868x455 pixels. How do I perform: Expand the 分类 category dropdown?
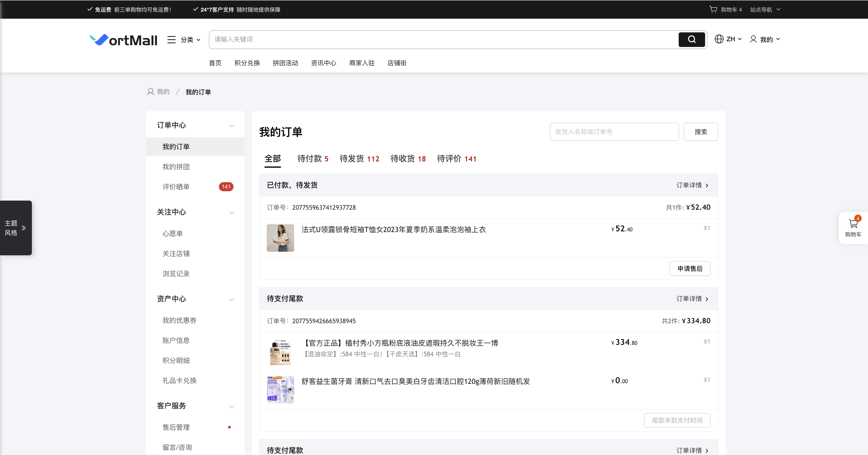[x=190, y=40]
